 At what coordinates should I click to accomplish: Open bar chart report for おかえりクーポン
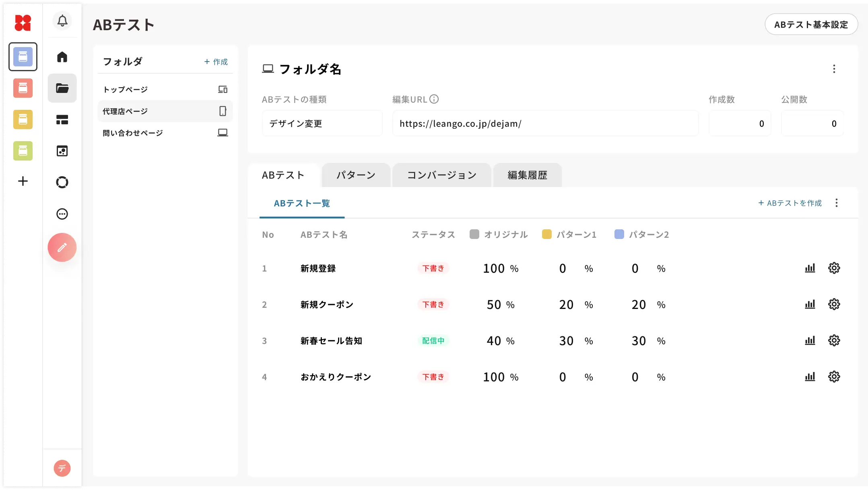click(810, 377)
